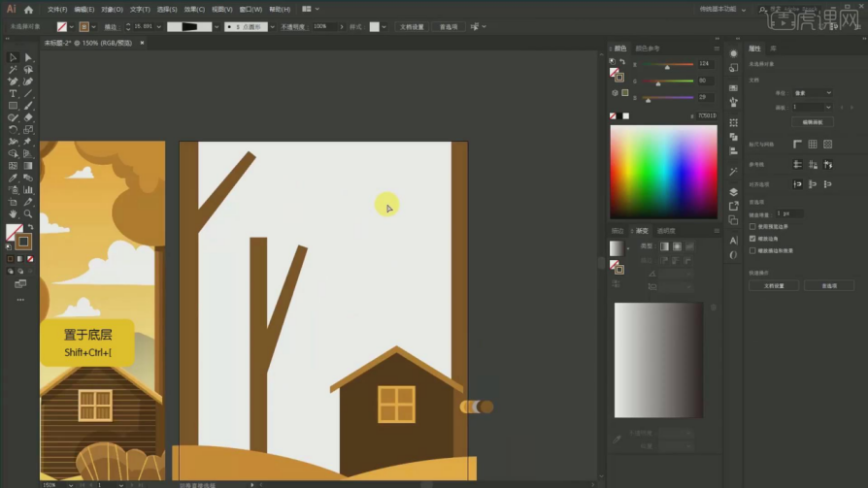Click the hex color input field
The width and height of the screenshot is (868, 488).
coord(705,115)
